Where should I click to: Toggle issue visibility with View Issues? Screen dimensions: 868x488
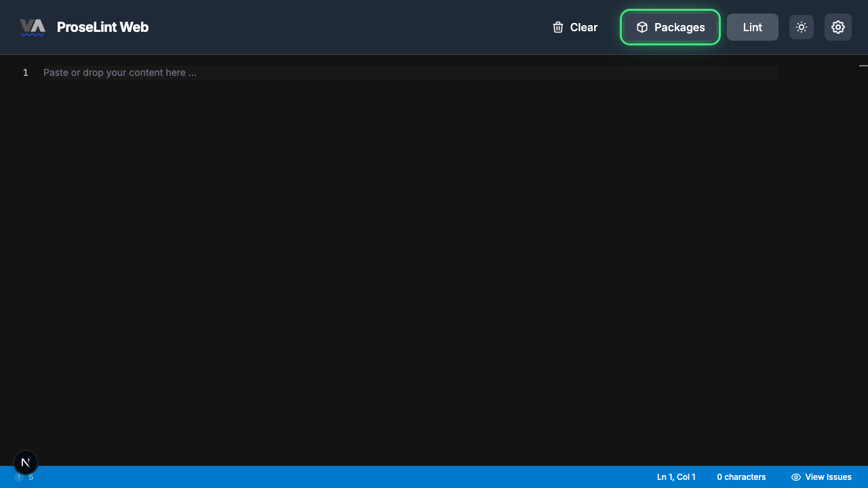click(x=821, y=476)
